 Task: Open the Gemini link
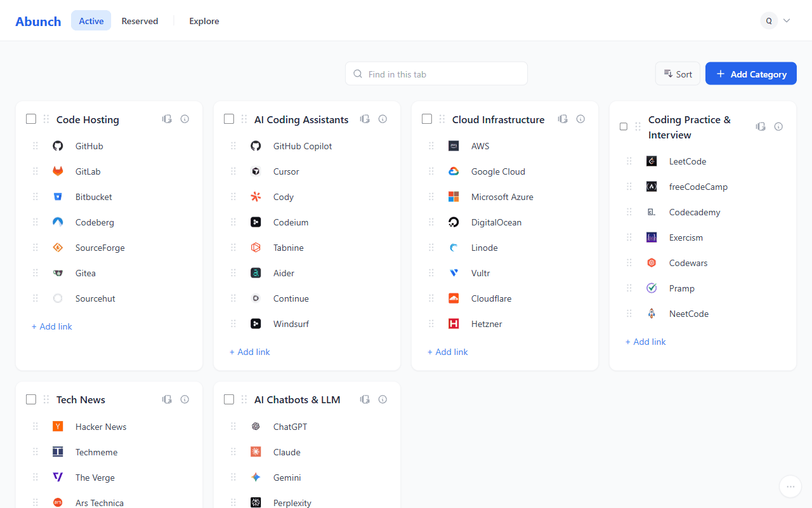(287, 478)
